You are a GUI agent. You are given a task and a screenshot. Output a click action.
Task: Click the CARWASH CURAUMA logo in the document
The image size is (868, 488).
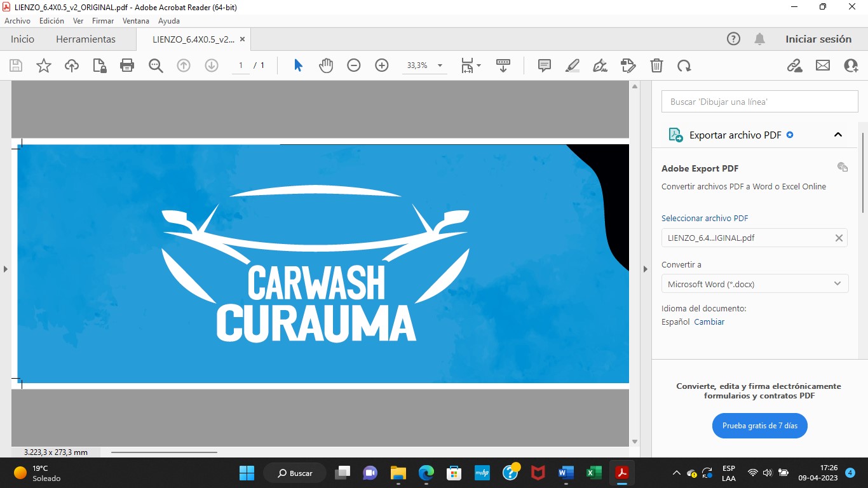pos(316,263)
